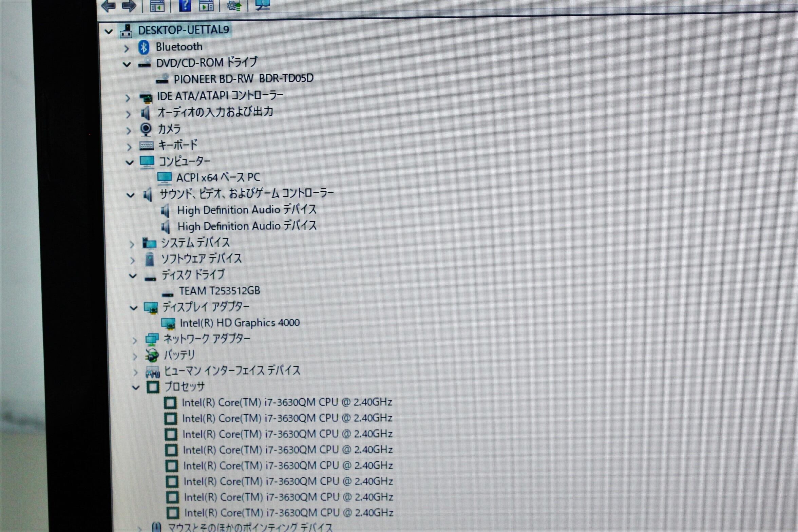798x532 pixels.
Task: Collapse the DESKTOP-UETTAL9 root node
Action: coord(108,32)
